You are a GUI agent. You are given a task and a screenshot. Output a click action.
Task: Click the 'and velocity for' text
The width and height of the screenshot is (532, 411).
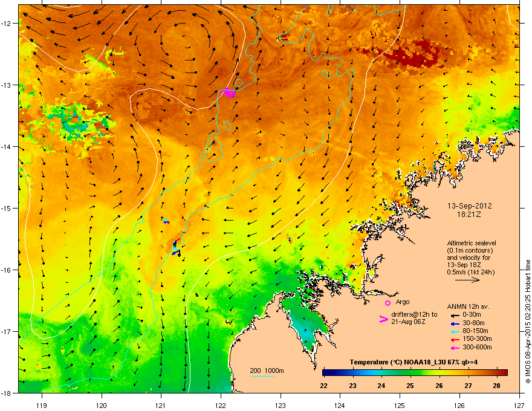467,257
